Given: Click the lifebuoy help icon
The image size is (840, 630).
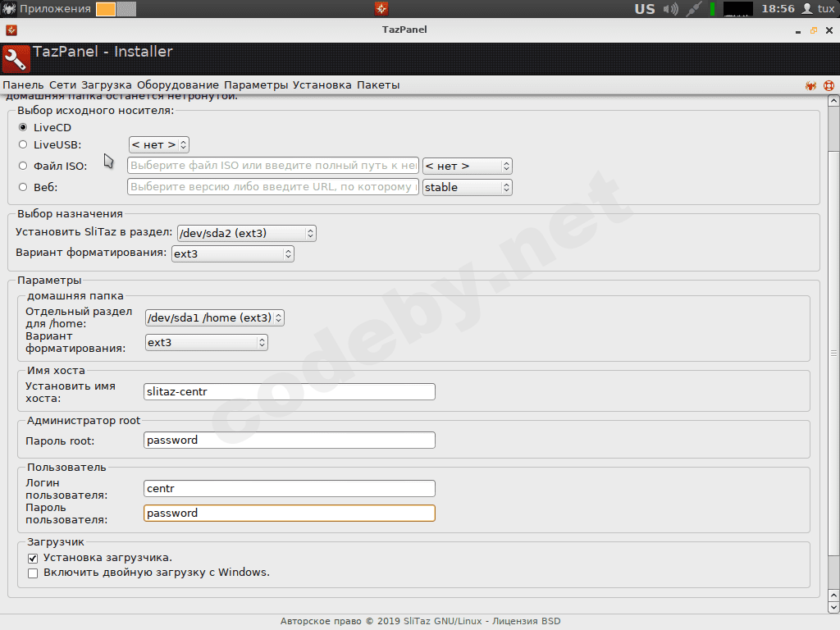Looking at the screenshot, I should (829, 85).
